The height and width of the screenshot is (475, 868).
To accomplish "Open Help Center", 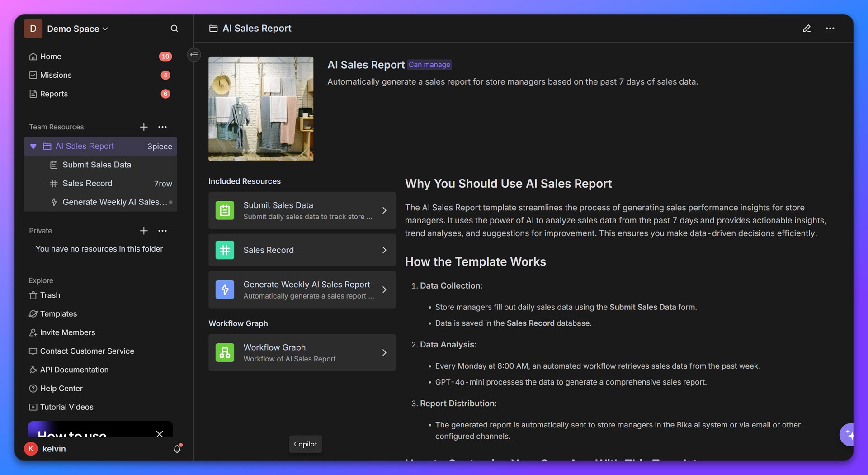I will click(x=56, y=388).
